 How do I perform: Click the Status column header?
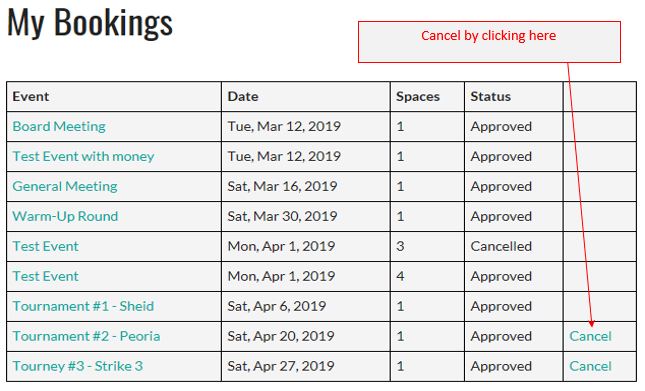490,97
